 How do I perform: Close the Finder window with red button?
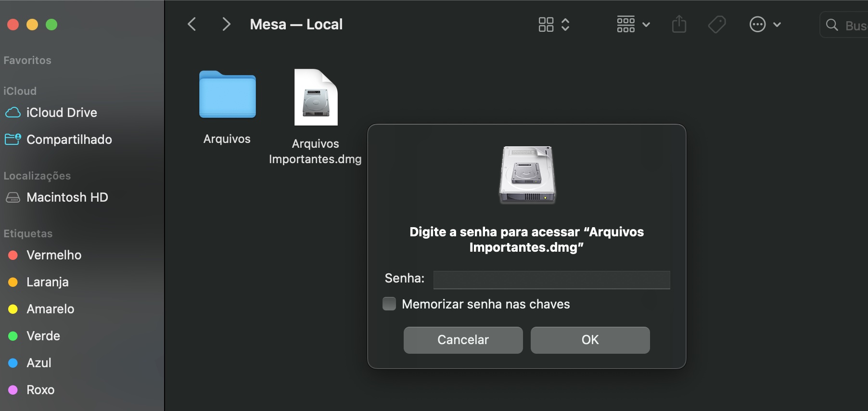coord(13,25)
